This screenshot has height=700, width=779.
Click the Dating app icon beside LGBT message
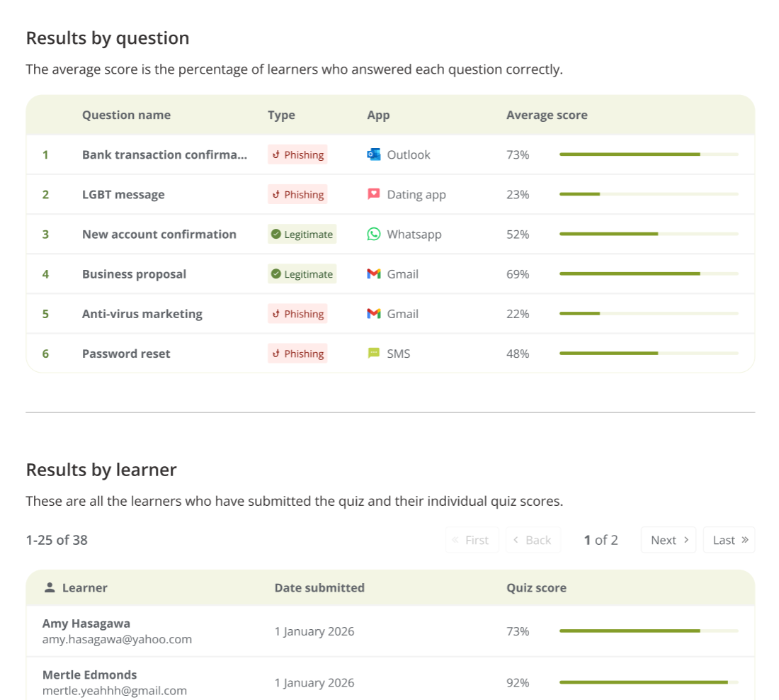pos(373,194)
